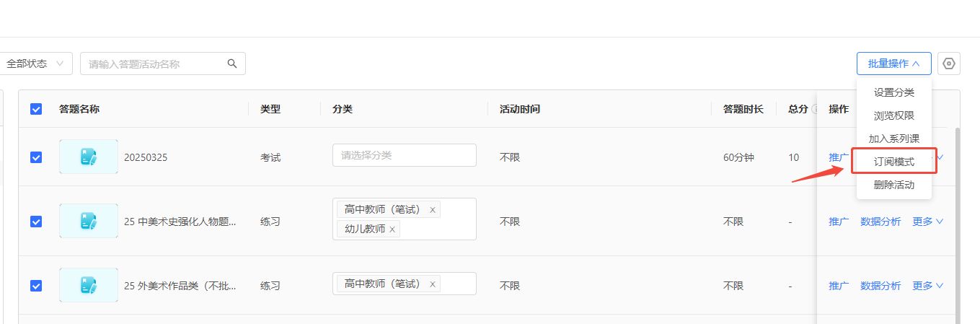Choose 删除活动 in the batch menu

(x=893, y=185)
